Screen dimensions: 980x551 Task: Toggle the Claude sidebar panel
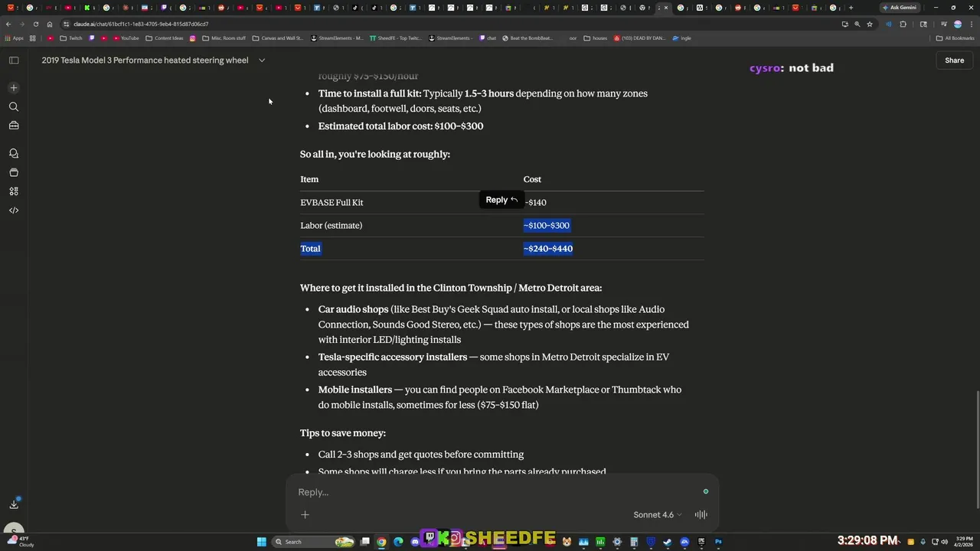click(14, 60)
